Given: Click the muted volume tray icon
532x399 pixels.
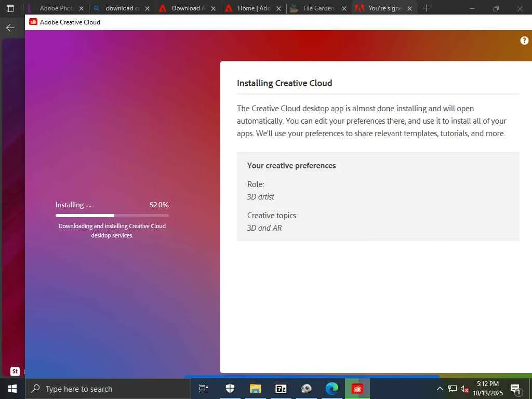Looking at the screenshot, I should pos(464,389).
